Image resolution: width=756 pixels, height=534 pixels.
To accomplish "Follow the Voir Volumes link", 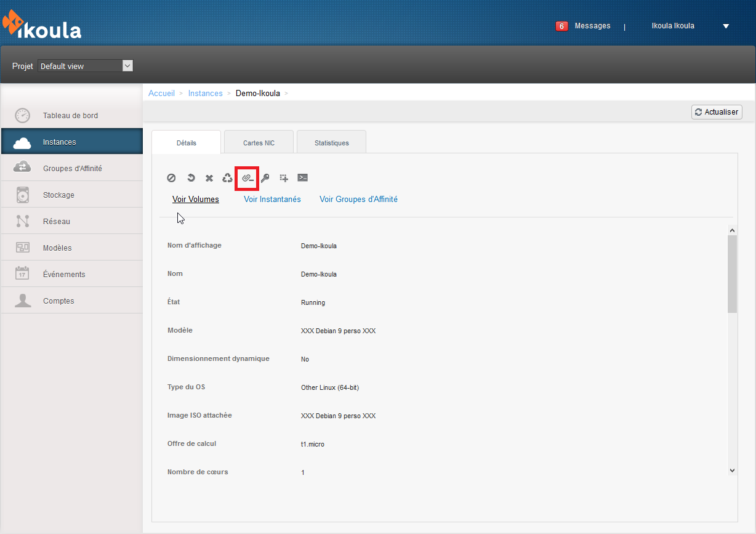I will (x=196, y=199).
